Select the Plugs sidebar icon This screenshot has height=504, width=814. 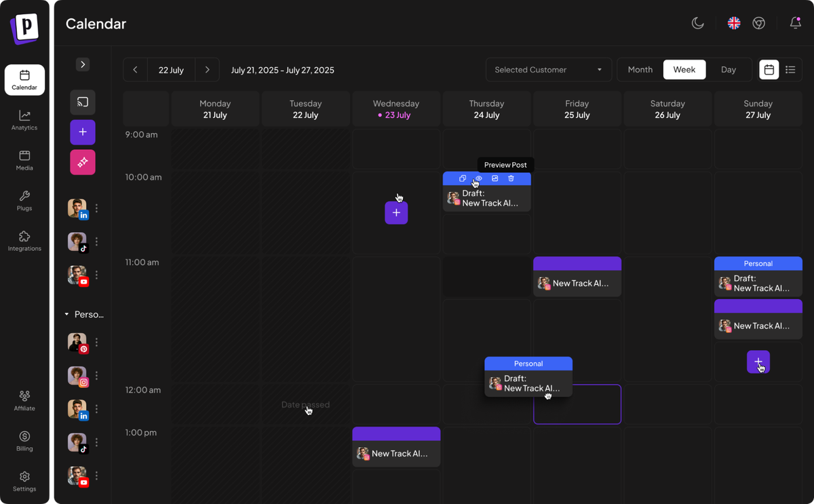24,201
